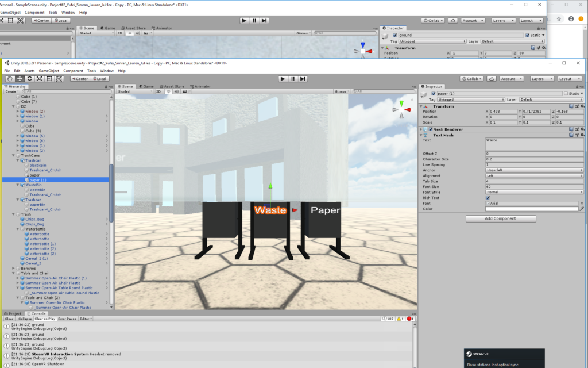The height and width of the screenshot is (368, 588).
Task: Enable Static checkbox for paper (1)
Action: 566,93
